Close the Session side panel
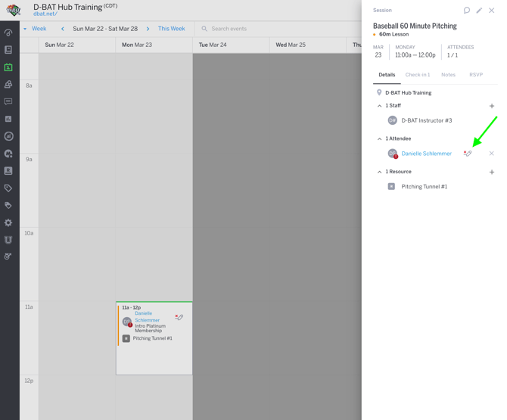Viewport: 507px width, 420px height. (491, 11)
